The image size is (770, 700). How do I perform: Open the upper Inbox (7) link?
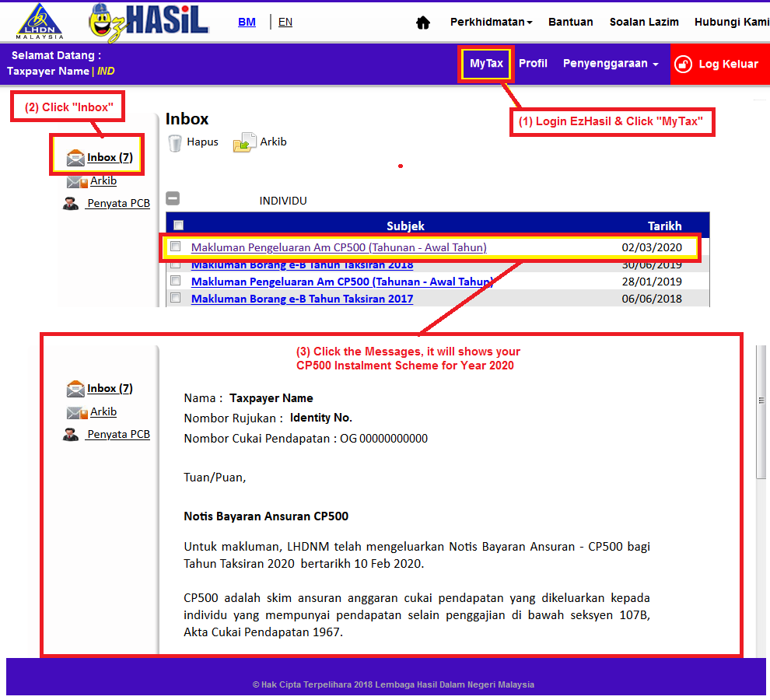coord(110,157)
